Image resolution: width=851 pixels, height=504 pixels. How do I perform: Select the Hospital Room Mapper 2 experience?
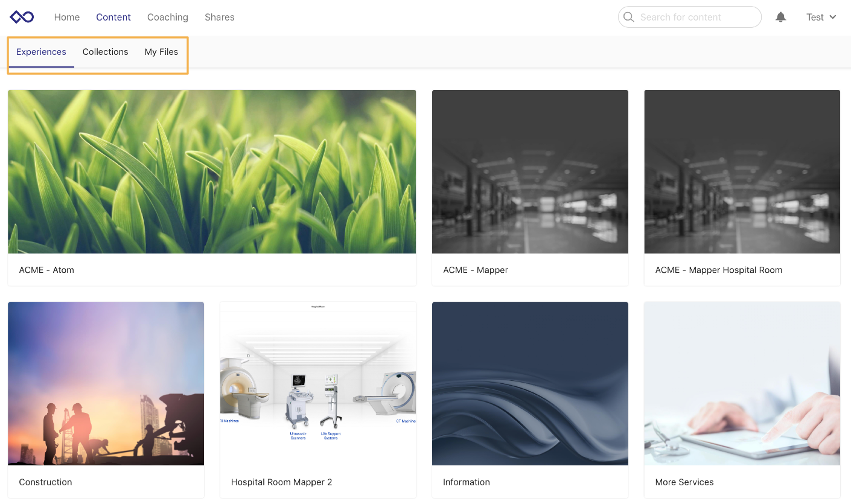click(318, 383)
